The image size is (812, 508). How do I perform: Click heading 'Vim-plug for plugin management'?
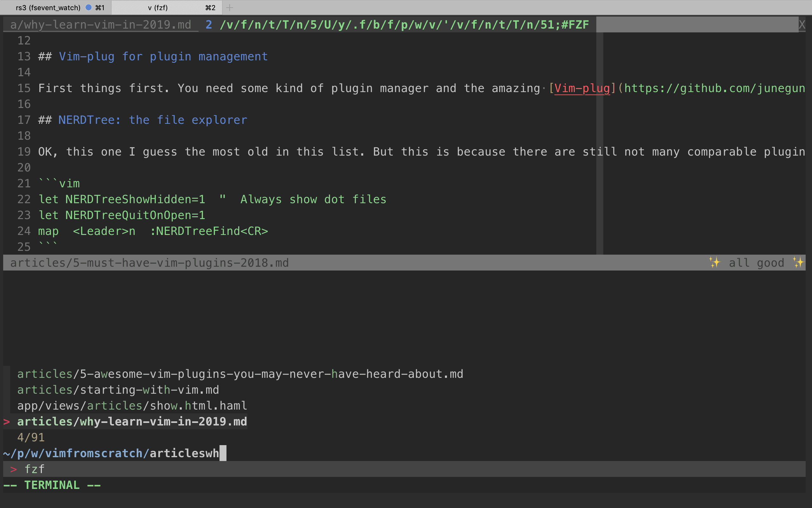(163, 57)
